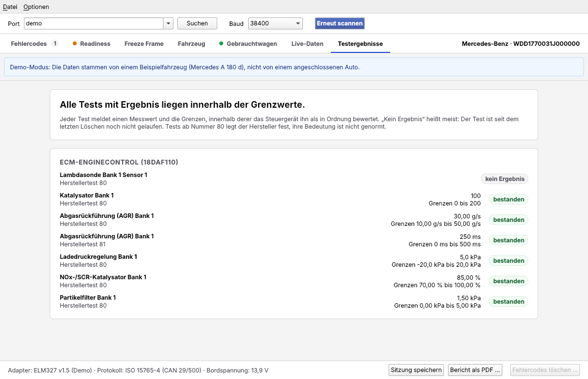Export with the "Bericht als PDF ..." button

[475, 370]
